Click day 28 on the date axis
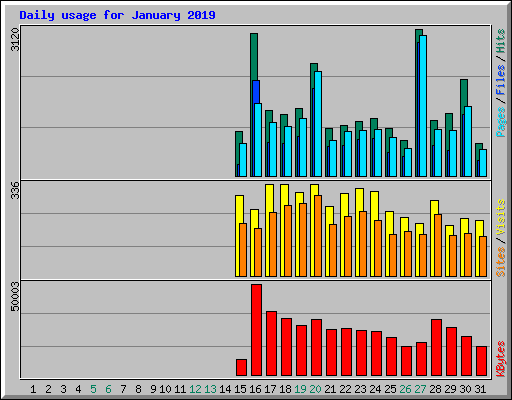Screen dimensions: 512x400 click(435, 389)
